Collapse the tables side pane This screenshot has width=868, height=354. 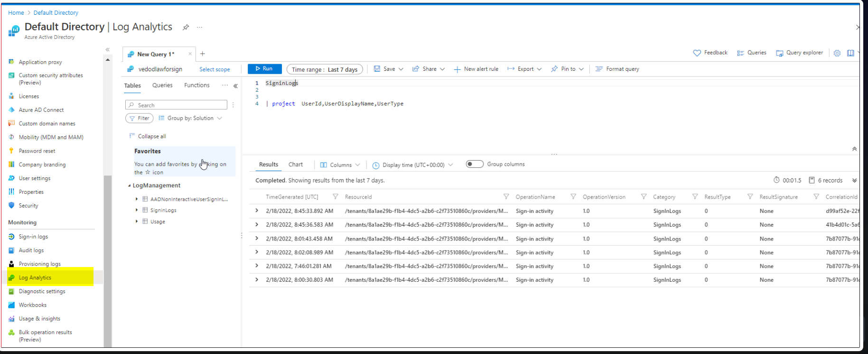pos(235,86)
